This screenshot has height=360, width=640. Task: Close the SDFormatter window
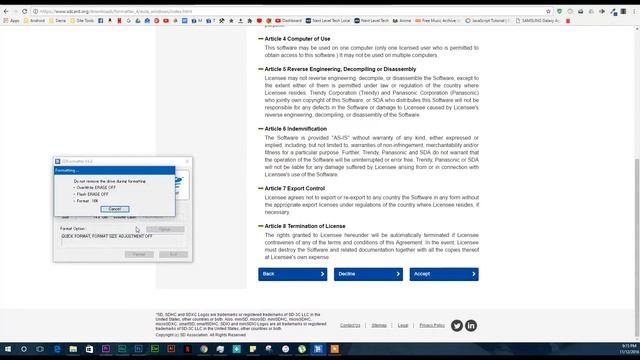coord(187,161)
